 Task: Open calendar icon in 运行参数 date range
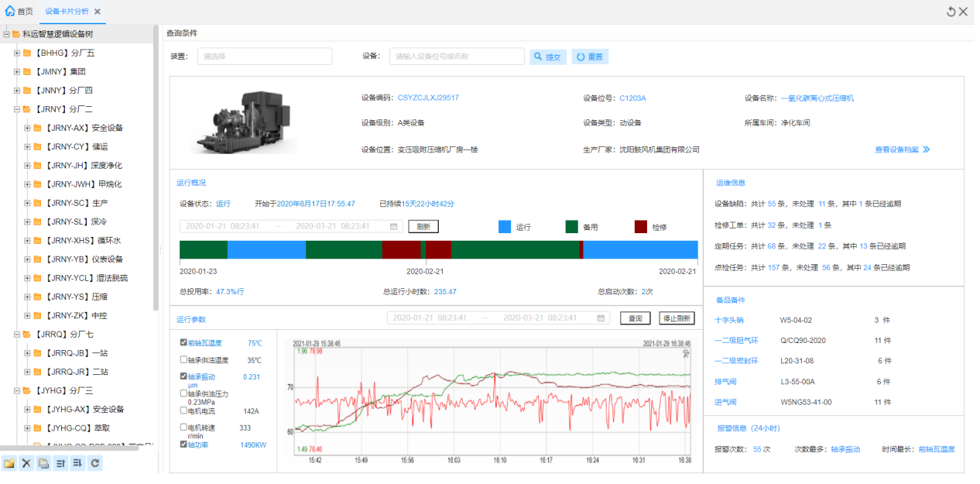[601, 318]
